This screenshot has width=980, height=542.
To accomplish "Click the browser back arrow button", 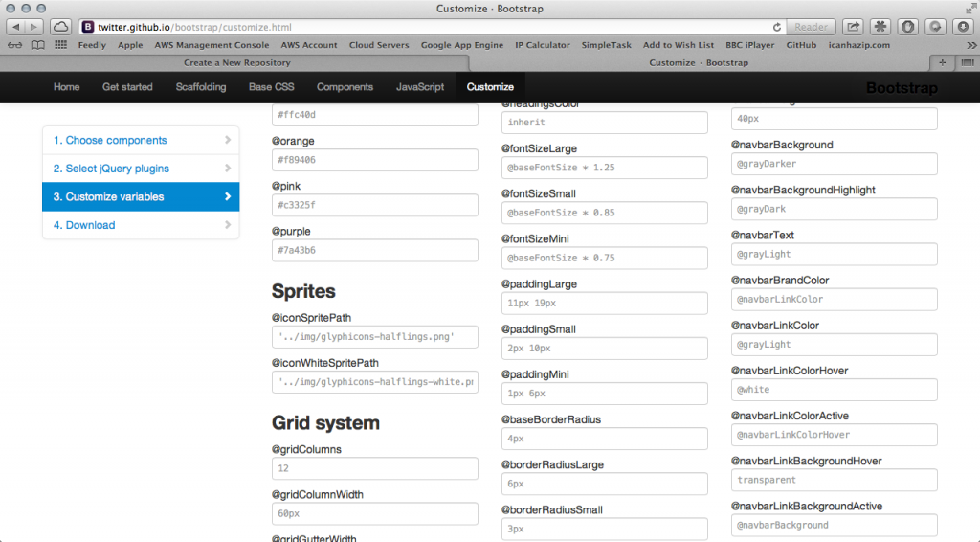I will [15, 27].
